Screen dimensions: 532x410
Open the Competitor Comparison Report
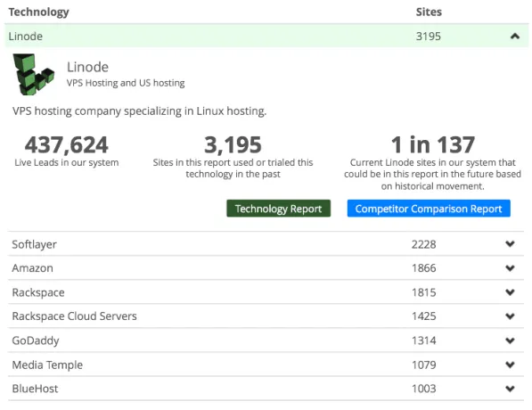[429, 209]
